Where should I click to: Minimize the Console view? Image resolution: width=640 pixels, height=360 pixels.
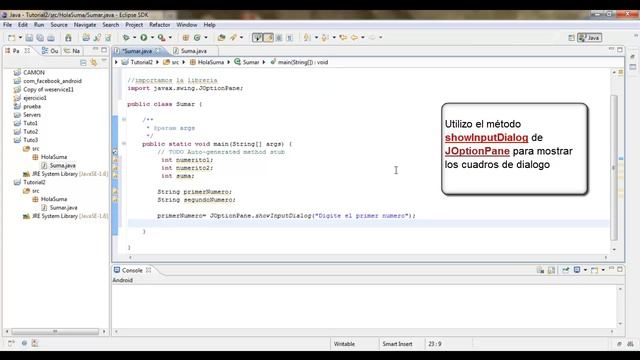point(611,269)
